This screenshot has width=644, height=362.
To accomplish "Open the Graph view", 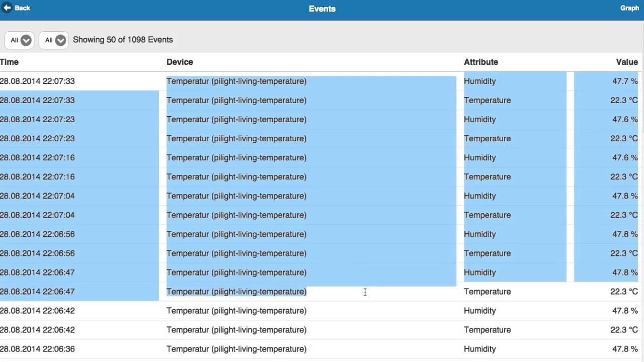I will coord(629,8).
